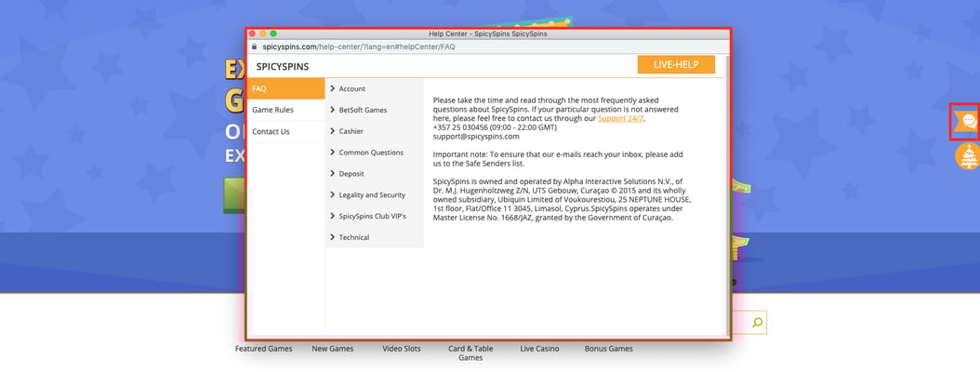The height and width of the screenshot is (372, 980).
Task: Open Bonus Games category
Action: [x=609, y=349]
